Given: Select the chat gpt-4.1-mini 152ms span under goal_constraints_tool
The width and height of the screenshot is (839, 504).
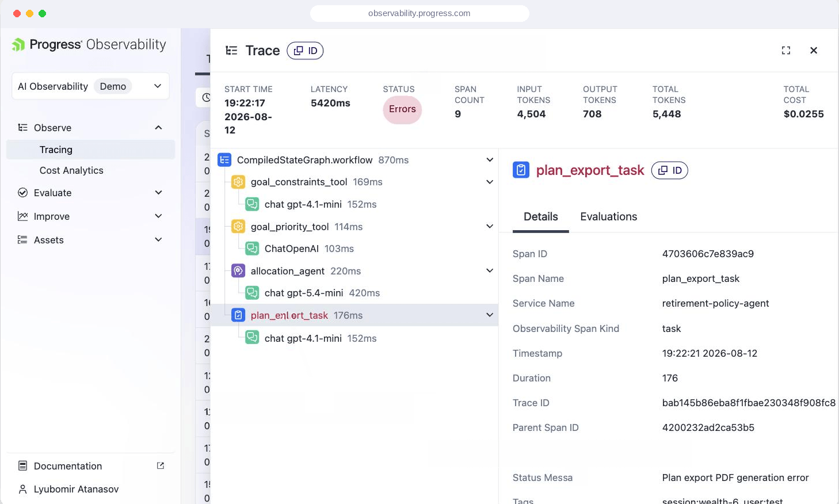Looking at the screenshot, I should tap(321, 204).
